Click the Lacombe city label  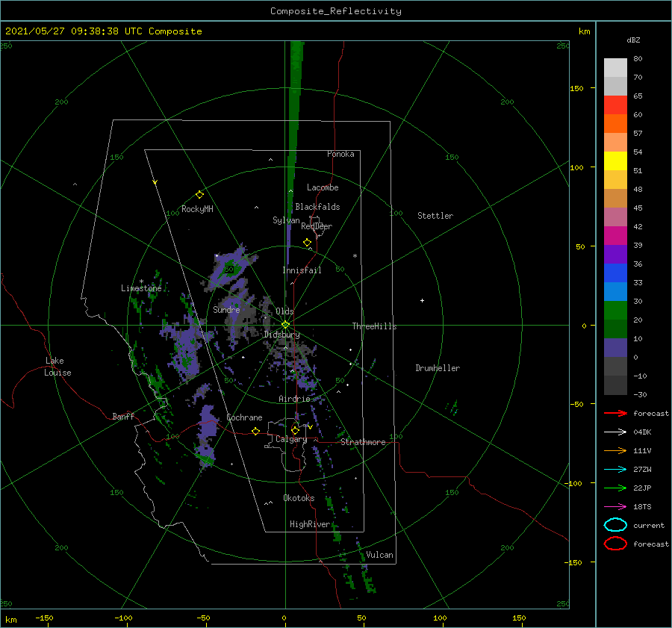(323, 187)
